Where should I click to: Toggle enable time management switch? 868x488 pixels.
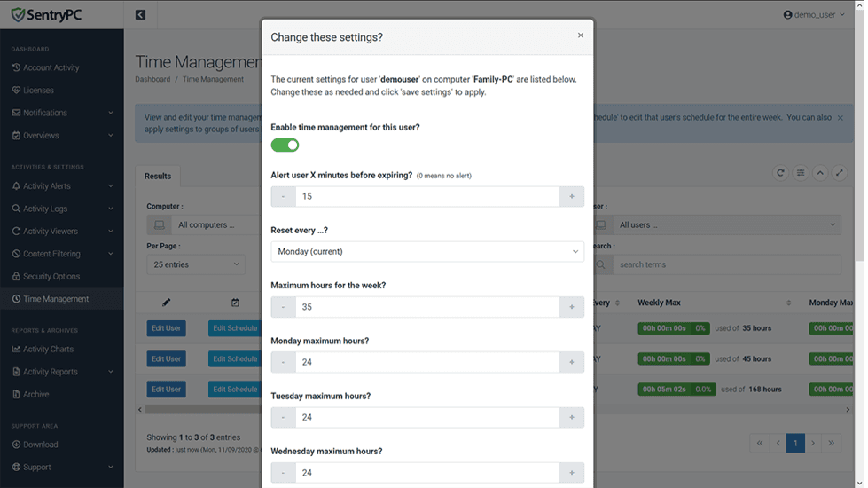(x=285, y=145)
